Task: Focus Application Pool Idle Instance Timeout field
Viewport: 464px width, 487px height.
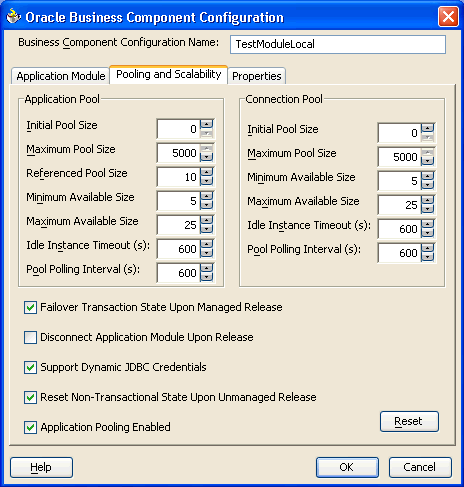Action: point(179,249)
